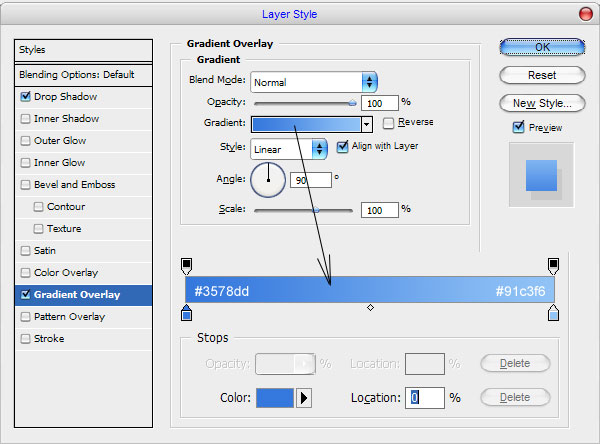Screen dimensions: 600x444
Task: Select the right opacity stop marker
Action: pyautogui.click(x=553, y=266)
